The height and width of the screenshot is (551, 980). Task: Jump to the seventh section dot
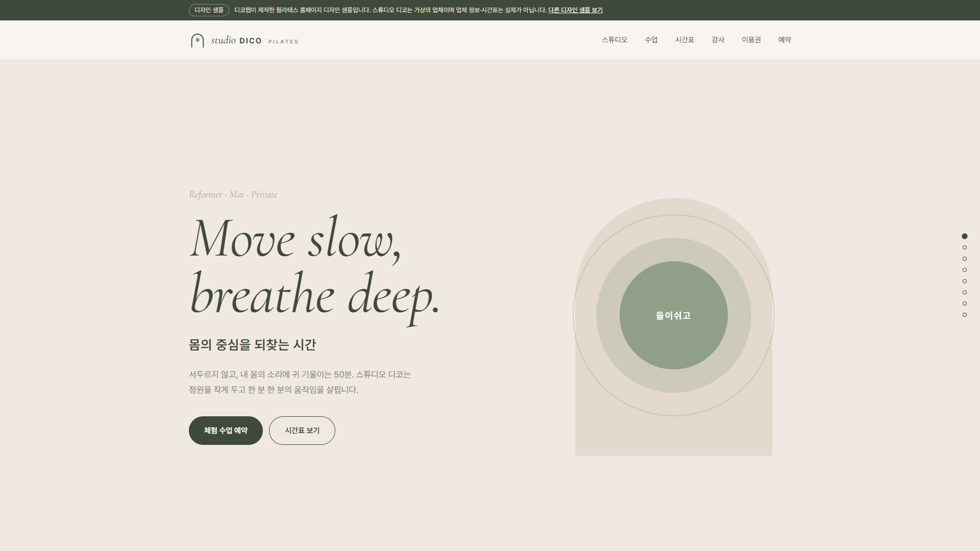(x=965, y=304)
